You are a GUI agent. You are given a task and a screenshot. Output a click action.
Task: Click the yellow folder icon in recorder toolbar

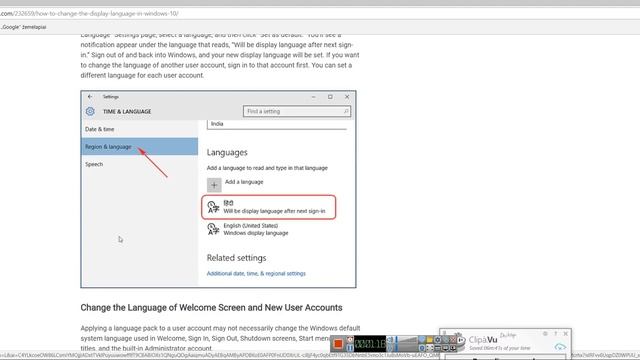tap(429, 340)
